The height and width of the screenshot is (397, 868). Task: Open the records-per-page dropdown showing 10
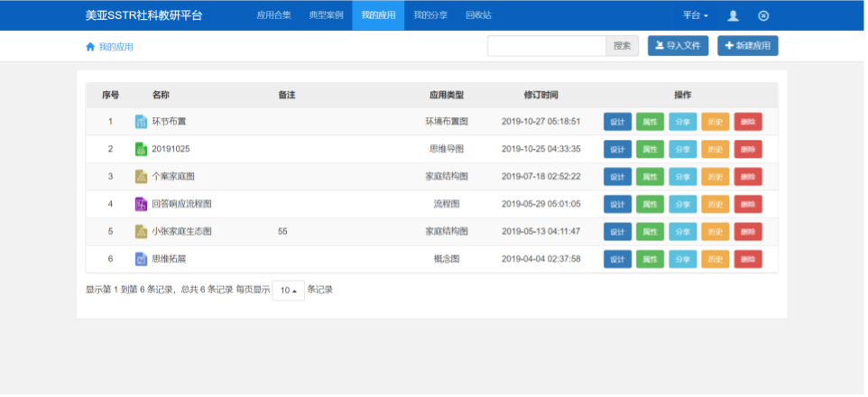(289, 291)
